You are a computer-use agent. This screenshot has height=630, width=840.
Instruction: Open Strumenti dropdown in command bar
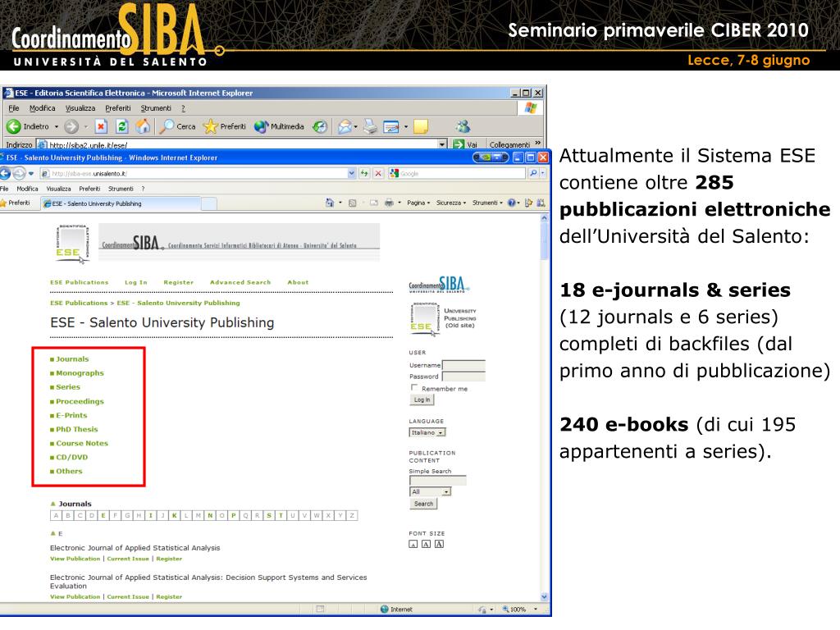coord(487,203)
